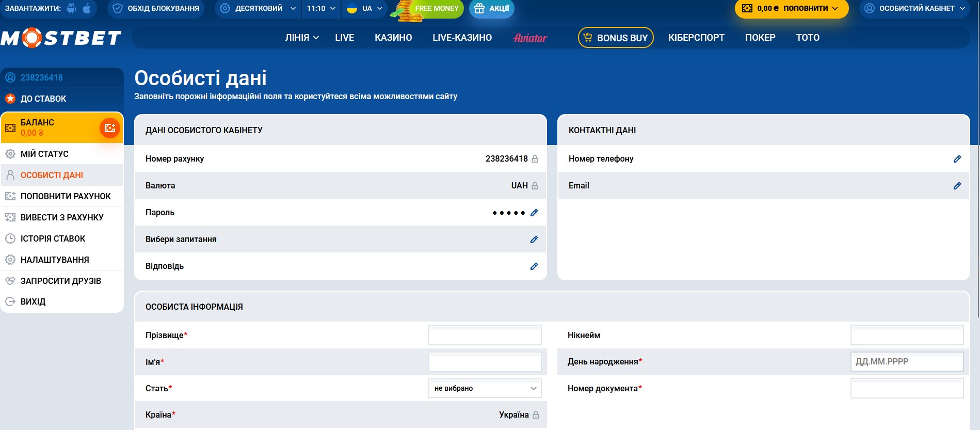Screen dimensions: 980x430
Task: Click the user icon in Особистий кабінет
Action: (x=870, y=8)
